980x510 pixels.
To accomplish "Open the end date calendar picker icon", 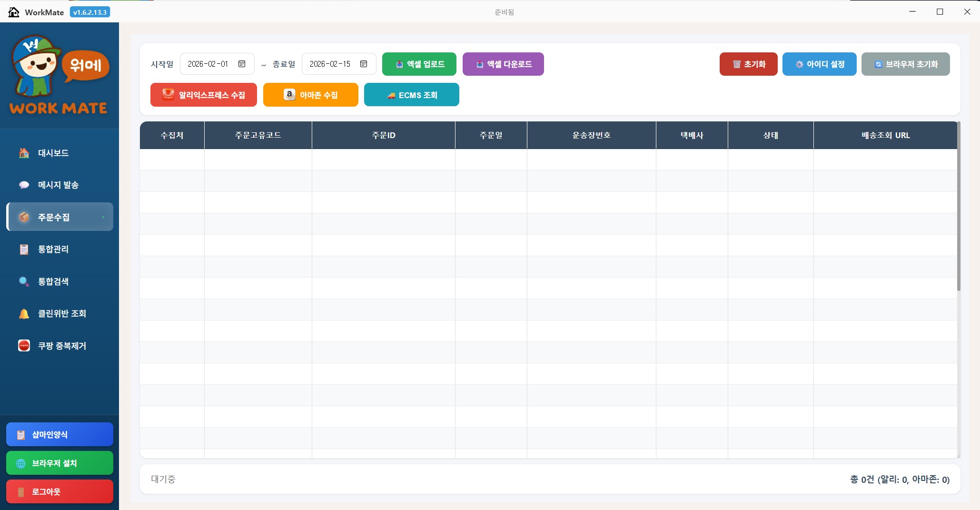I will [x=364, y=64].
